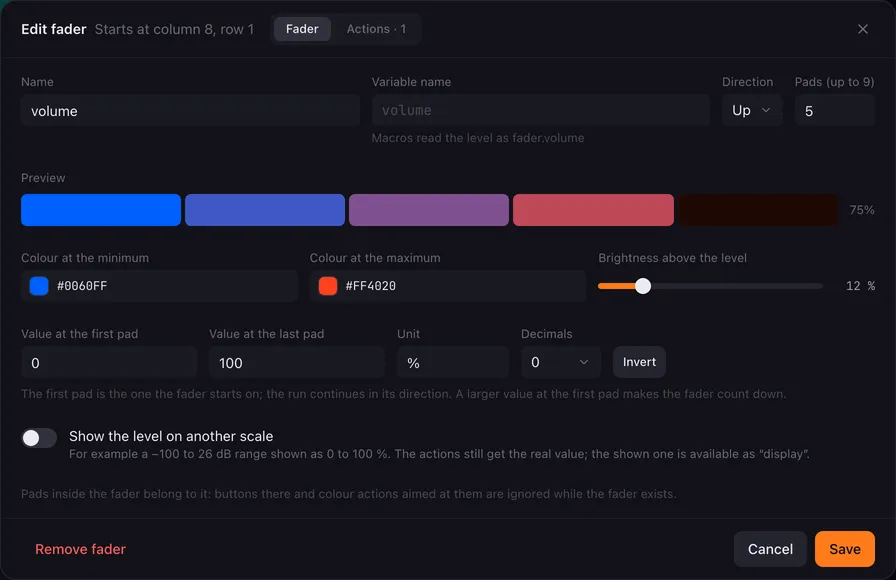Viewport: 896px width, 580px height.
Task: Edit the #FF4020 hex colour value
Action: tap(370, 286)
